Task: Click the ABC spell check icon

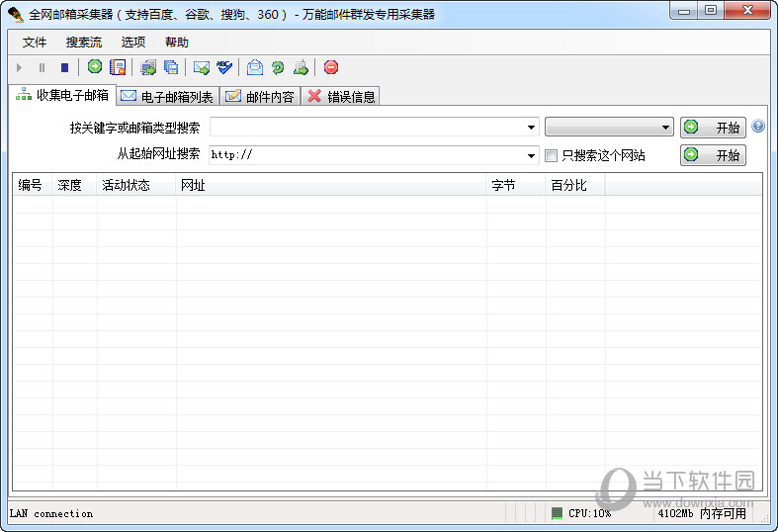Action: (x=224, y=67)
